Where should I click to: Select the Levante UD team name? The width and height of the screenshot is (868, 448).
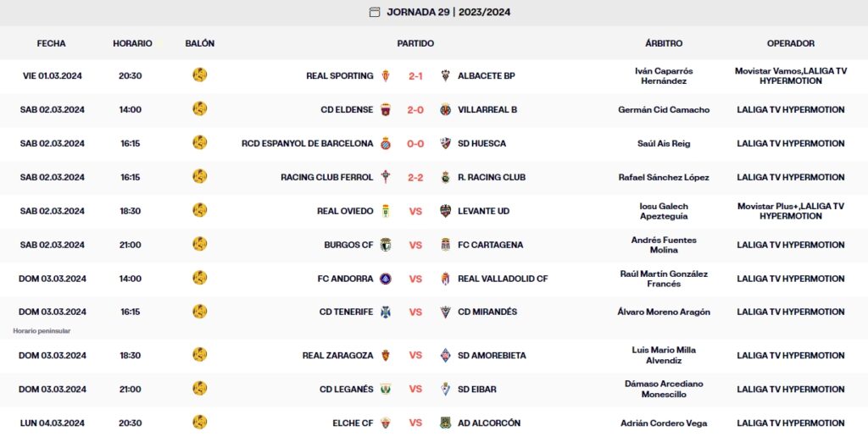pyautogui.click(x=483, y=212)
